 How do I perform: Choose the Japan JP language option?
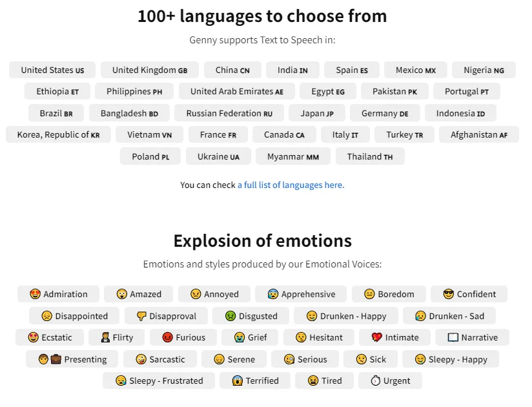pyautogui.click(x=317, y=113)
